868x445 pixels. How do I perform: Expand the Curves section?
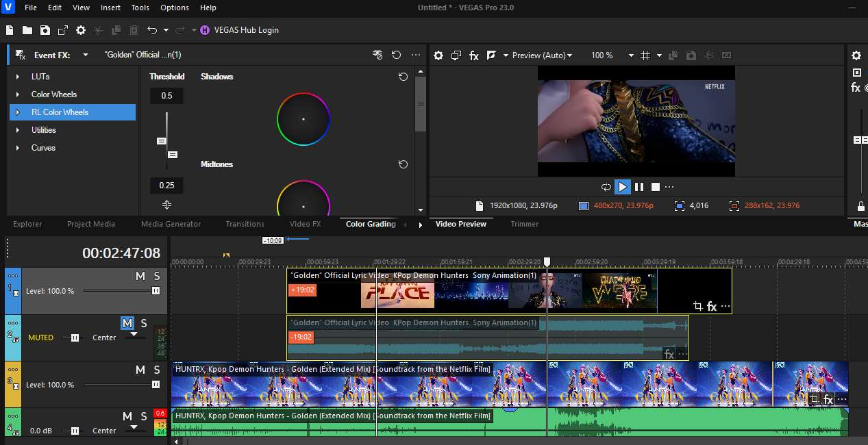(18, 148)
